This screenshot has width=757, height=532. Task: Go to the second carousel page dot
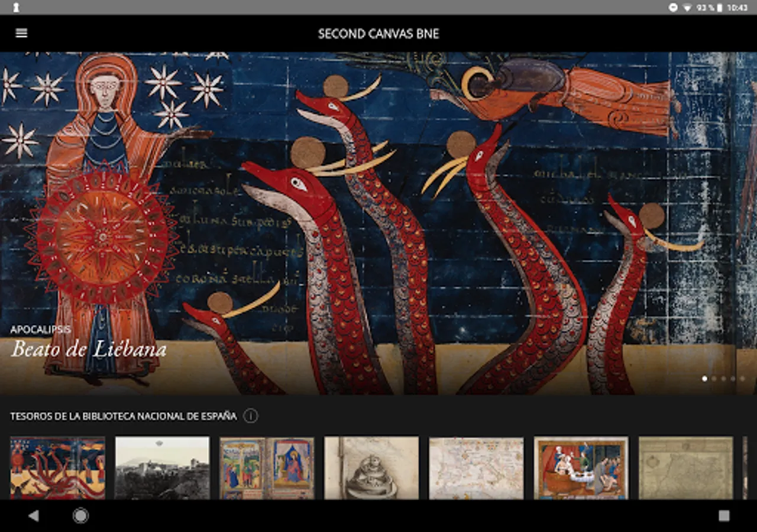(714, 378)
